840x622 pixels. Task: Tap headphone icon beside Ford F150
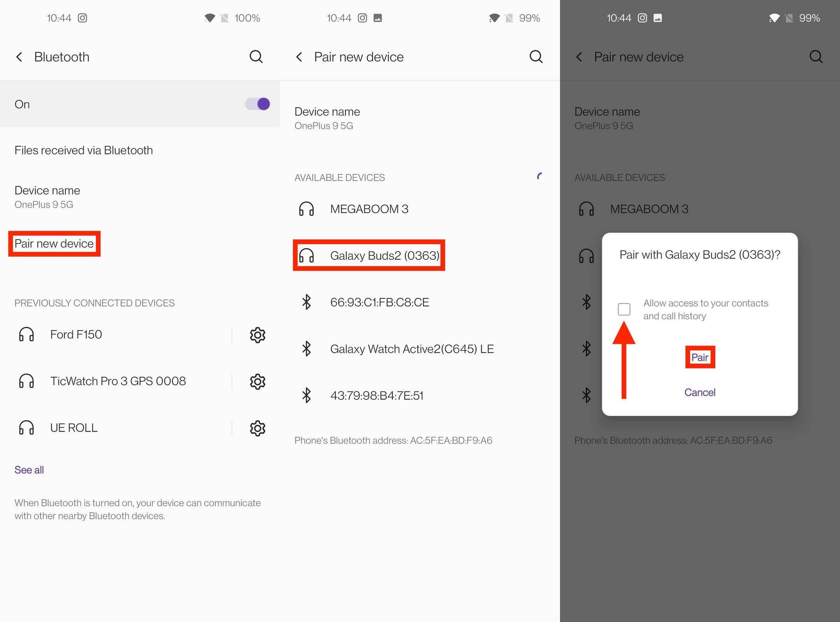(x=26, y=334)
